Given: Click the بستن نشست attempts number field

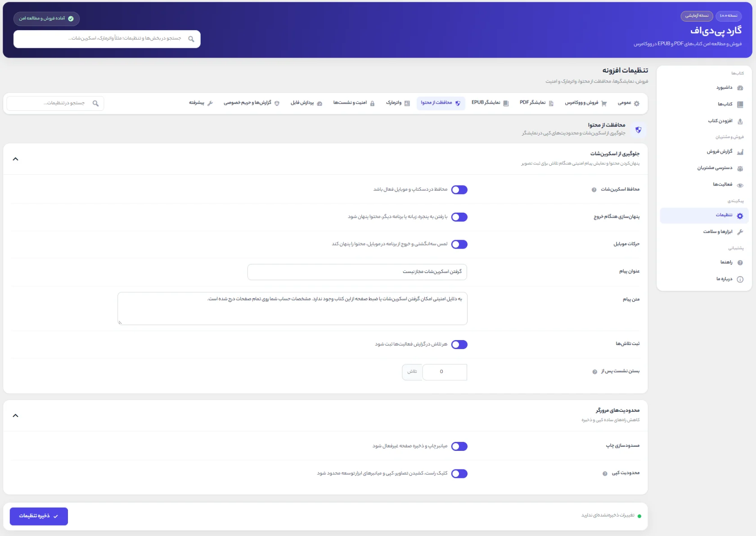Looking at the screenshot, I should coord(444,372).
